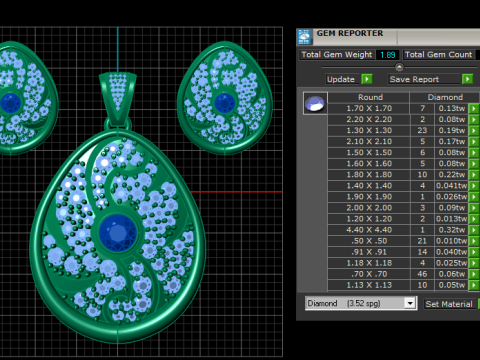Click green arrow for 1.60 X 1.60 row
The image size is (480, 360).
coord(474,163)
